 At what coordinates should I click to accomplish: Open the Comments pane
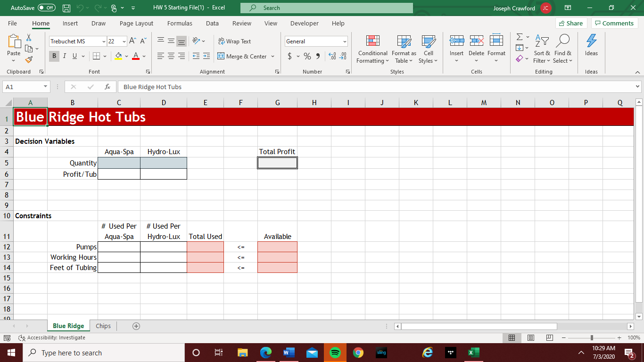tap(614, 23)
